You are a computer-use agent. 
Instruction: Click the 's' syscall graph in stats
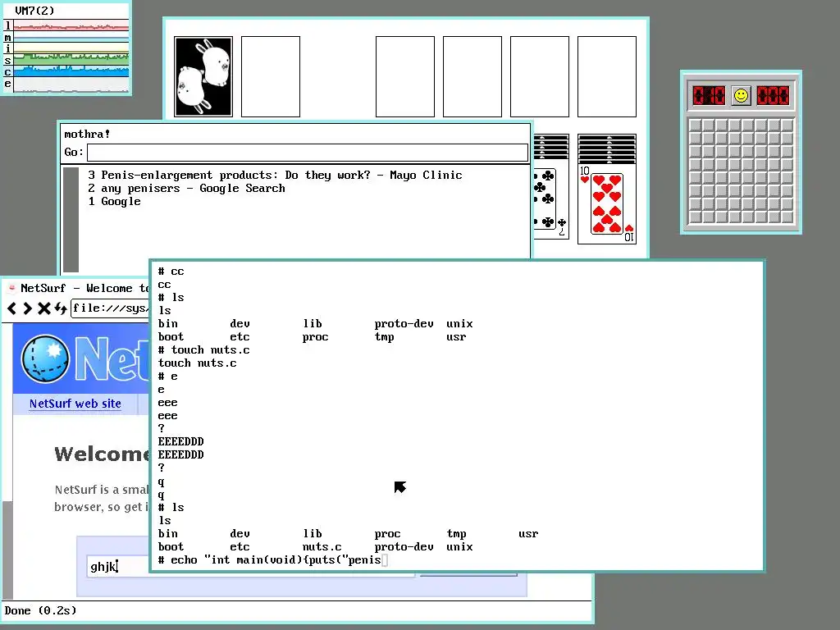tap(71, 60)
